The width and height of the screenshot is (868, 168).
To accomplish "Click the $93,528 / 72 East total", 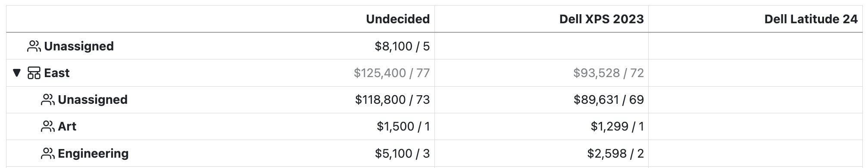I will (x=609, y=73).
